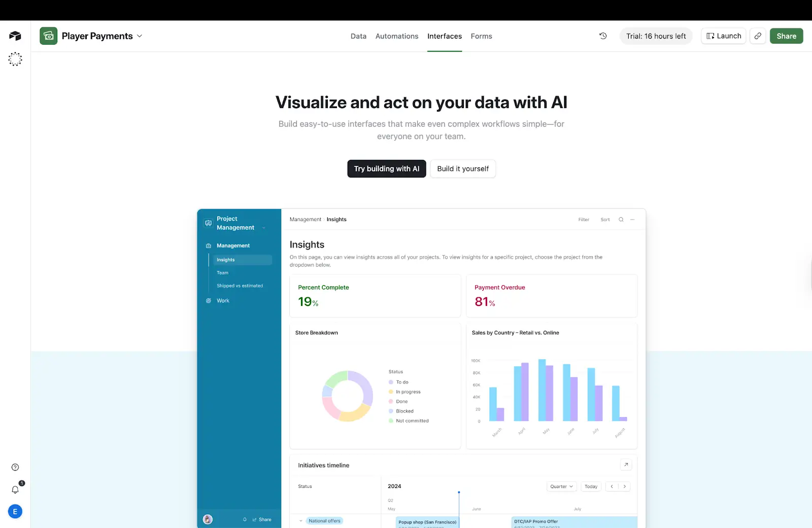Viewport: 812px width, 528px height.
Task: Open the Quarter dropdown in timeline
Action: coord(561,486)
